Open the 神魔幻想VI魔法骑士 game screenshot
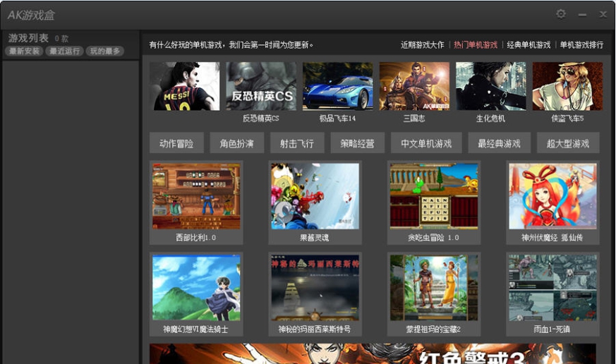Viewport: 616px width, 364px height. pyautogui.click(x=196, y=287)
